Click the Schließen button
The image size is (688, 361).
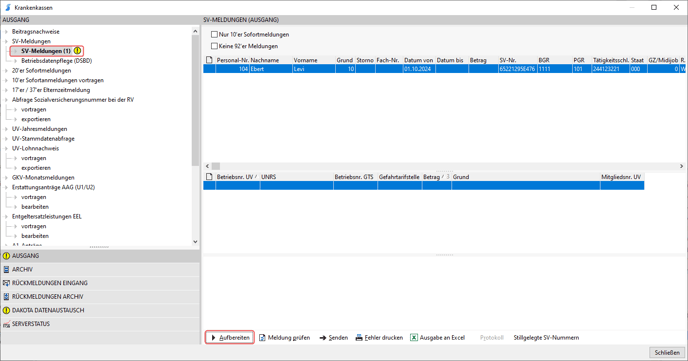(667, 352)
